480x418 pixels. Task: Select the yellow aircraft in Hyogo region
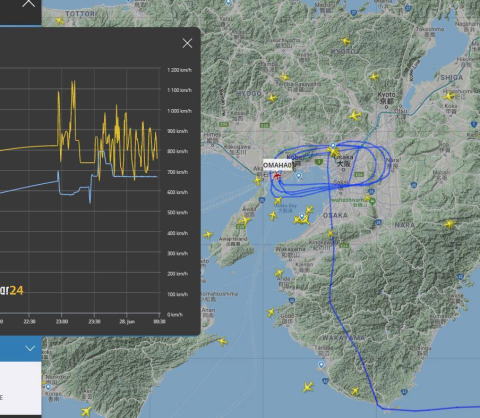272,98
